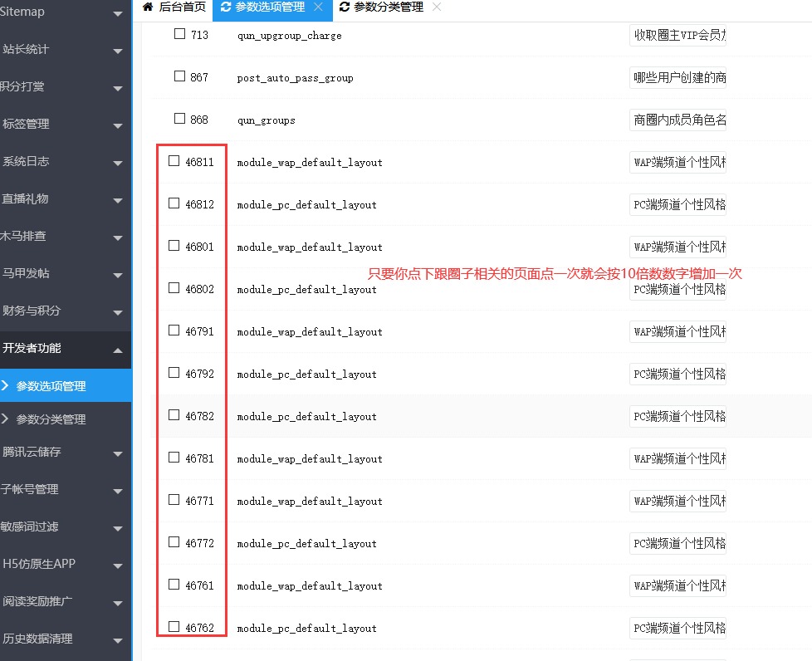The width and height of the screenshot is (812, 661).
Task: Click the qun_upgroup_charge title input field
Action: 677,36
